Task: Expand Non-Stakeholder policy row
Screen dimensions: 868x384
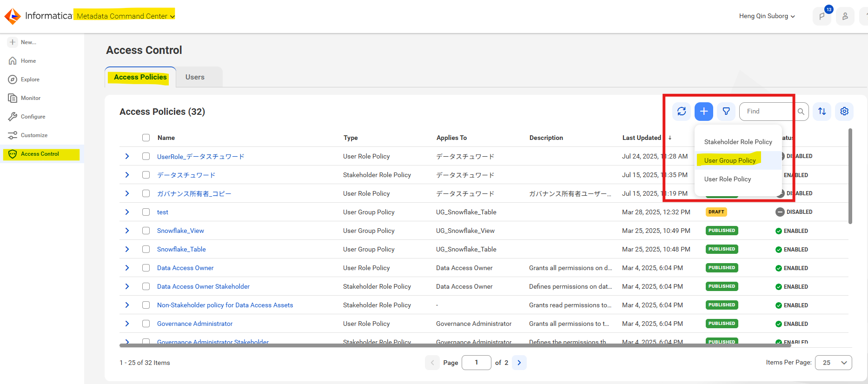Action: (127, 305)
